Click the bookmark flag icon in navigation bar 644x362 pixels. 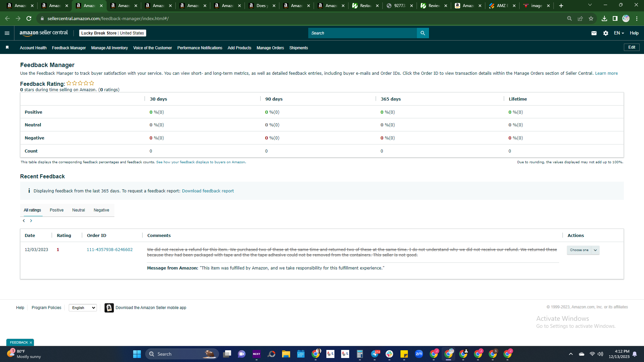pyautogui.click(x=7, y=48)
